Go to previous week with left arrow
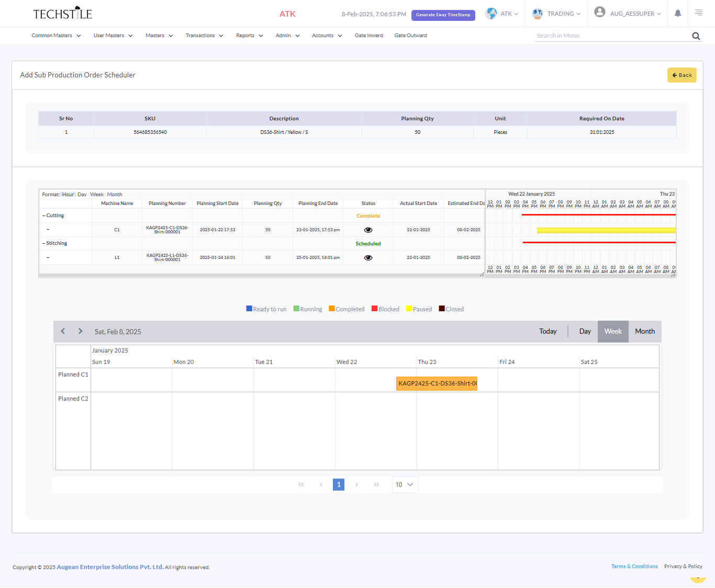715x588 pixels. click(63, 331)
